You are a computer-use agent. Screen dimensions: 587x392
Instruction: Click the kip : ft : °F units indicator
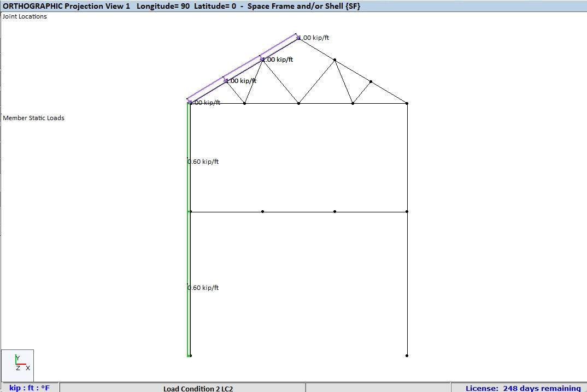point(30,388)
